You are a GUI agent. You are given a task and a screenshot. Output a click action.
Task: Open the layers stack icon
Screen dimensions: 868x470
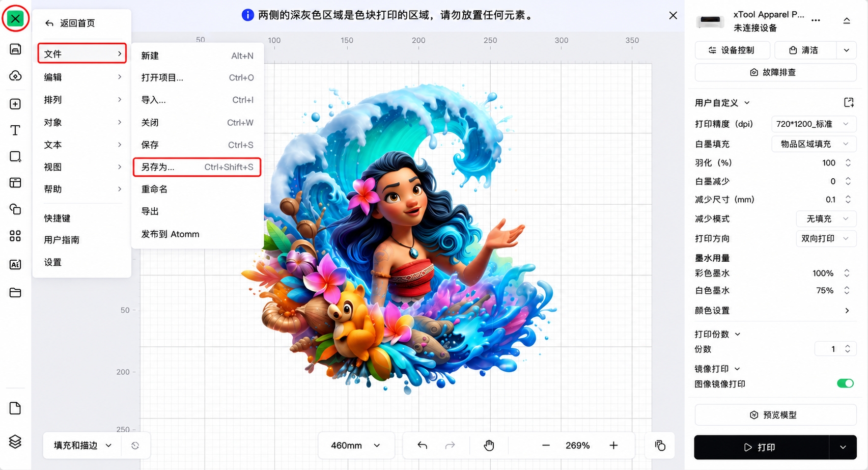point(15,441)
